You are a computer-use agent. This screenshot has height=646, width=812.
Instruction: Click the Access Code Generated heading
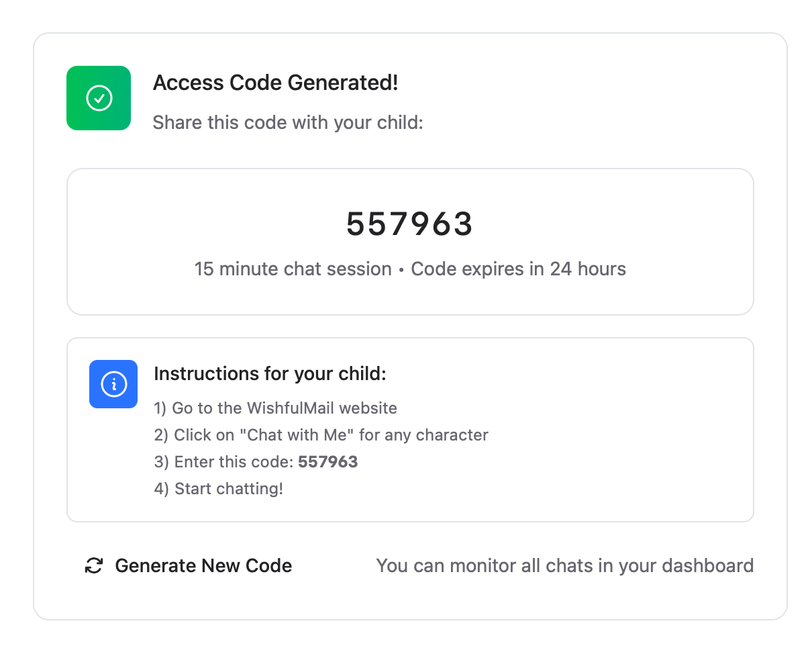(275, 83)
